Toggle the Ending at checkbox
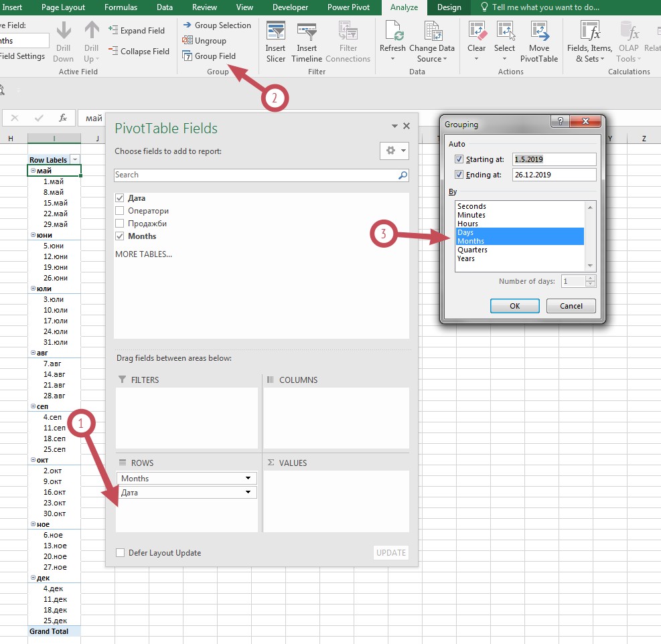Screen dimensions: 661x644 point(459,175)
